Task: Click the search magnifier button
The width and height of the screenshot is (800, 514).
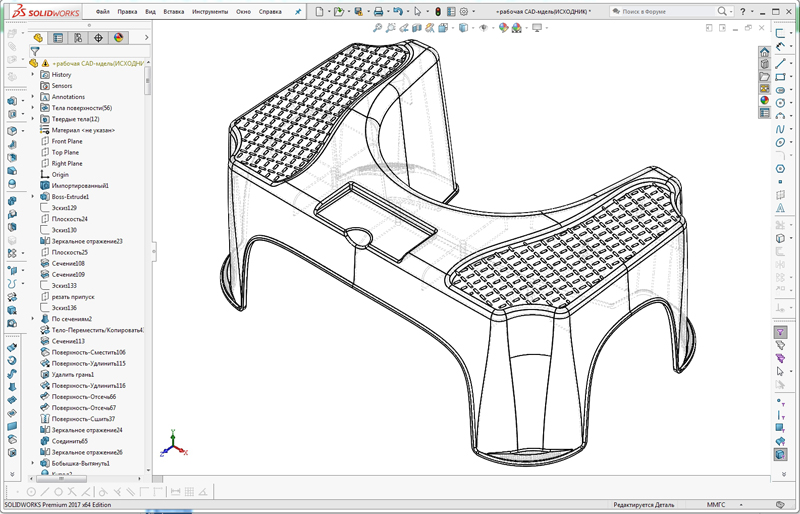Action: [722, 11]
